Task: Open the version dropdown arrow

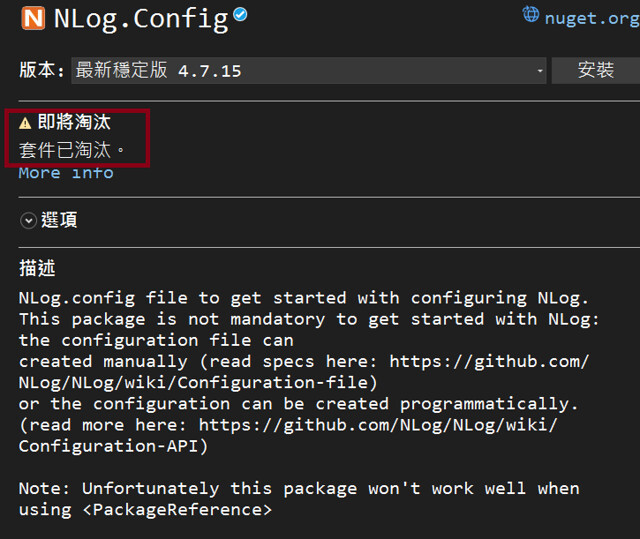Action: (x=540, y=71)
